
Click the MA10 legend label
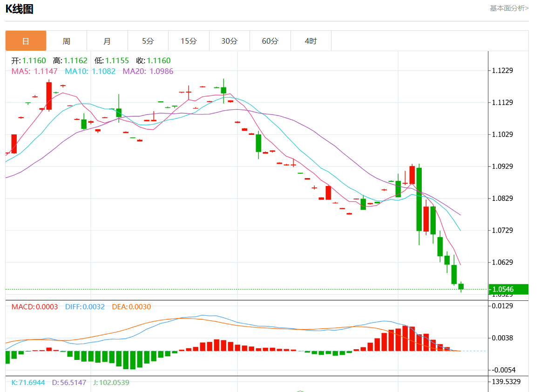pos(90,72)
